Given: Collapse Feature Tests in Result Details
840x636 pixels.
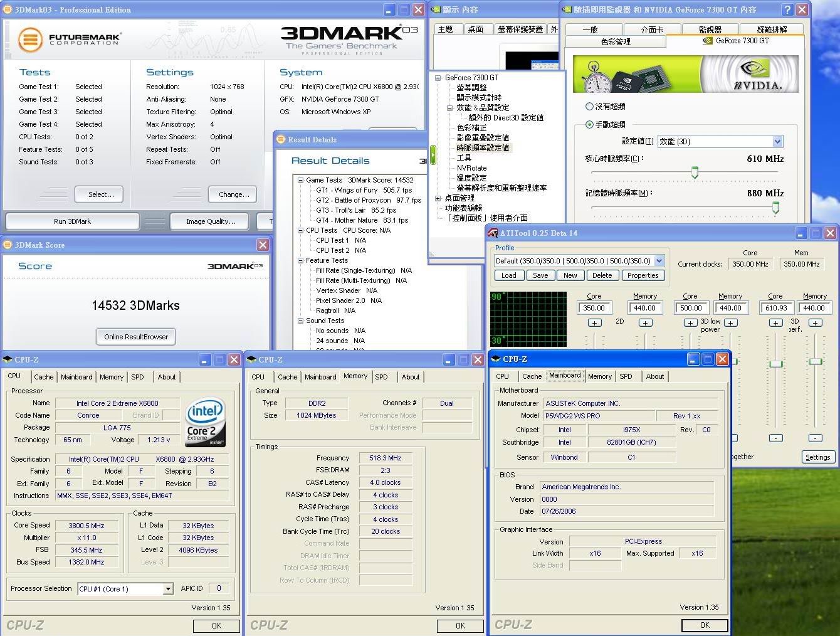Looking at the screenshot, I should (x=300, y=260).
